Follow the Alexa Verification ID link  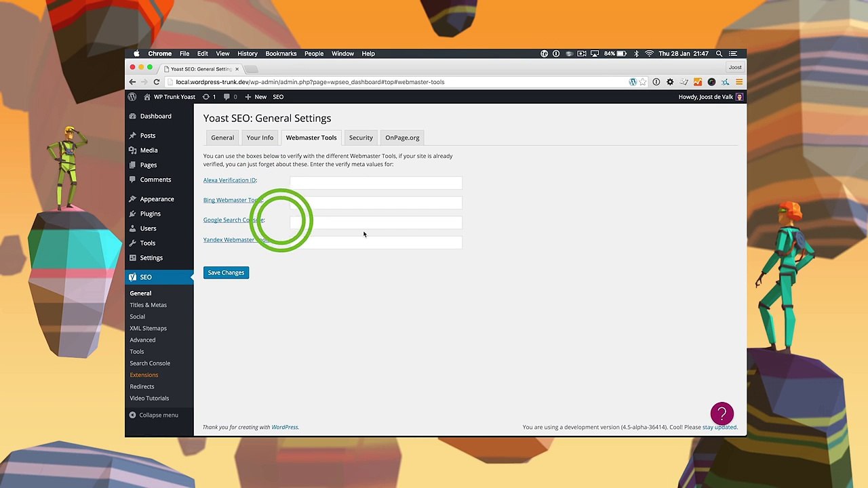point(230,180)
